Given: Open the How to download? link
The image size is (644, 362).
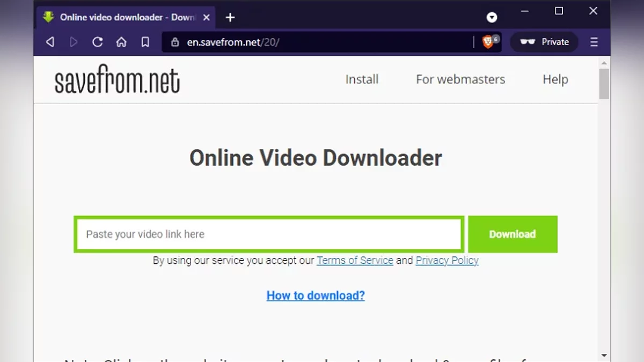Looking at the screenshot, I should 316,295.
